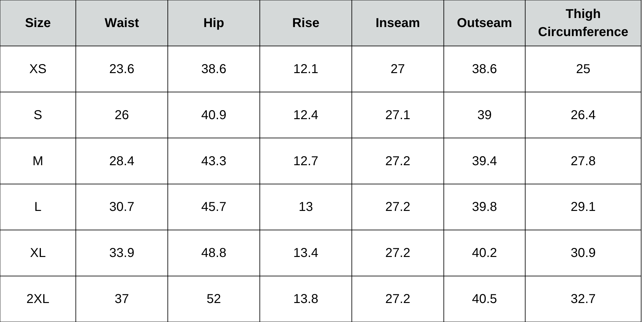Select the L row inseam cell
The image size is (644, 322).
398,207
